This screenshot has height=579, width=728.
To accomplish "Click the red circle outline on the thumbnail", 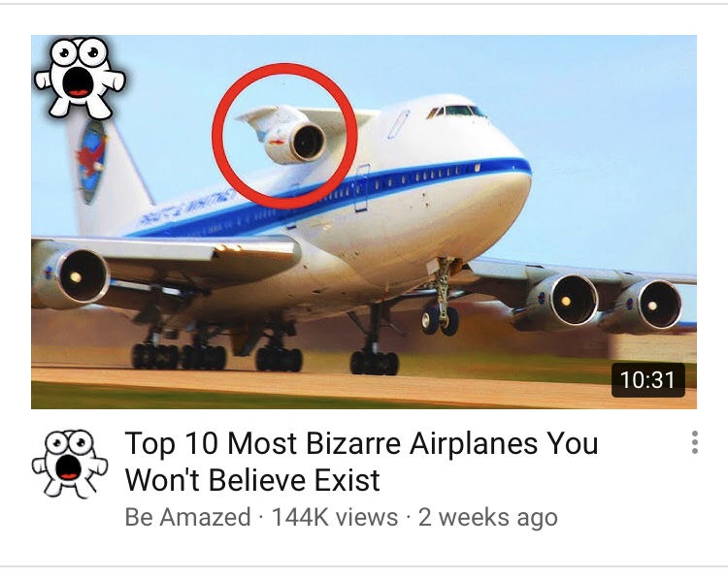I will click(x=285, y=136).
